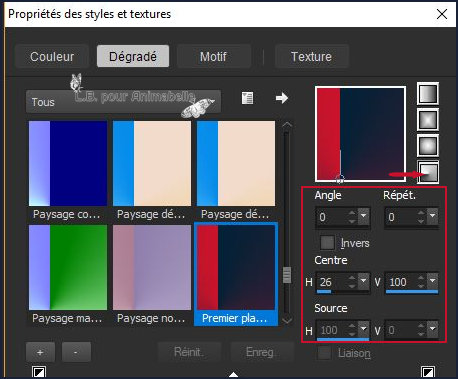This screenshot has width=458, height=379.
Task: Click the Source H slider bar
Action: tap(343, 340)
